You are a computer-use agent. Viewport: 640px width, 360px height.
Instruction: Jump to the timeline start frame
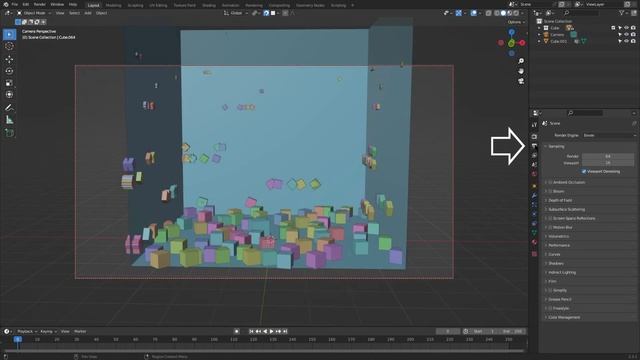[251, 331]
